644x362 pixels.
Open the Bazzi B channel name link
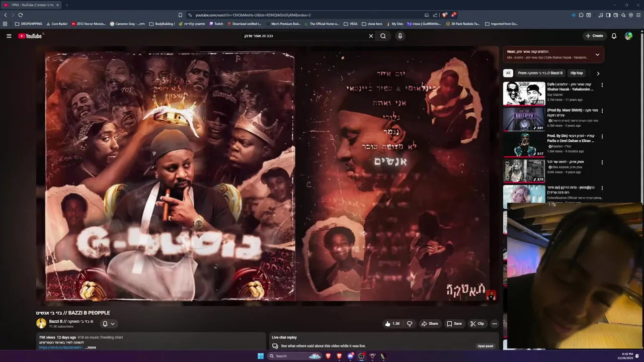point(69,321)
